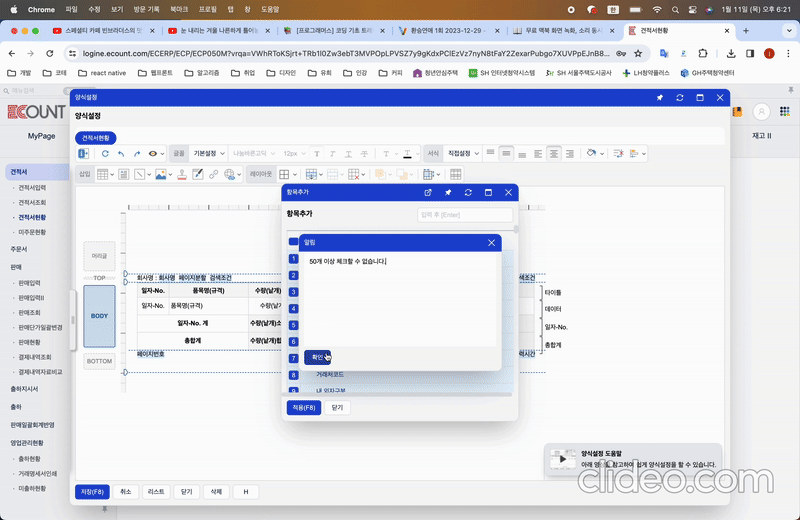The height and width of the screenshot is (520, 800).
Task: Toggle bold text formatting
Action: pyautogui.click(x=317, y=154)
